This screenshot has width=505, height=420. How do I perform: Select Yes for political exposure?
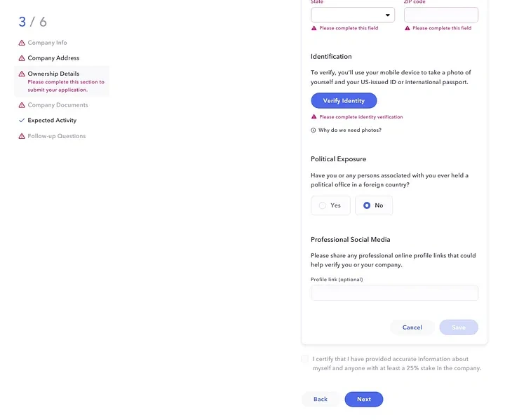point(330,205)
